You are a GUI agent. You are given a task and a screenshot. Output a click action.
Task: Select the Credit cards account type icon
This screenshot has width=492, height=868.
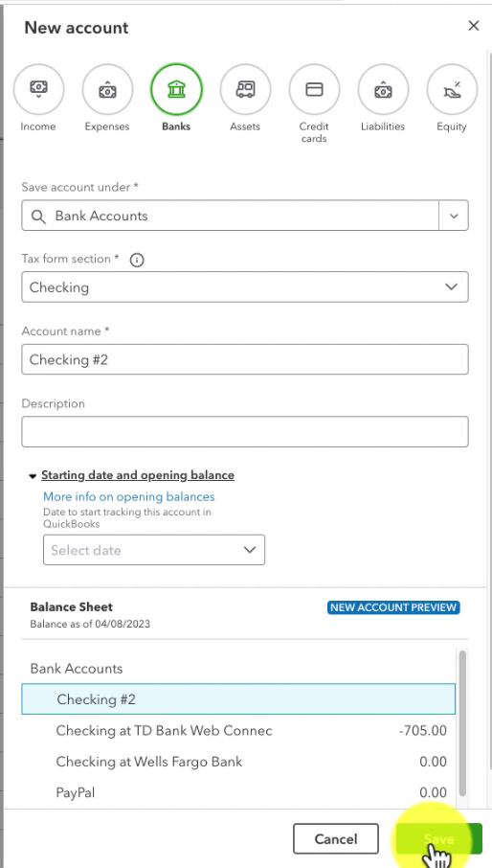click(314, 89)
